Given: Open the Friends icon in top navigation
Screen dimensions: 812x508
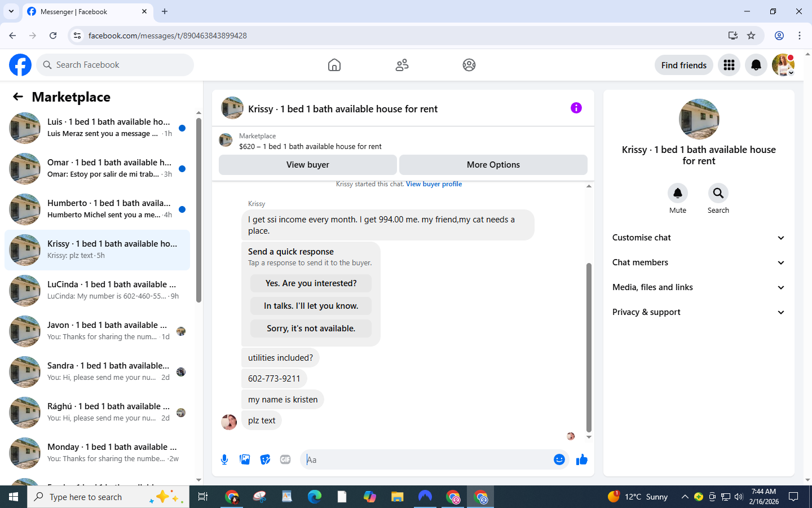Looking at the screenshot, I should pos(402,65).
